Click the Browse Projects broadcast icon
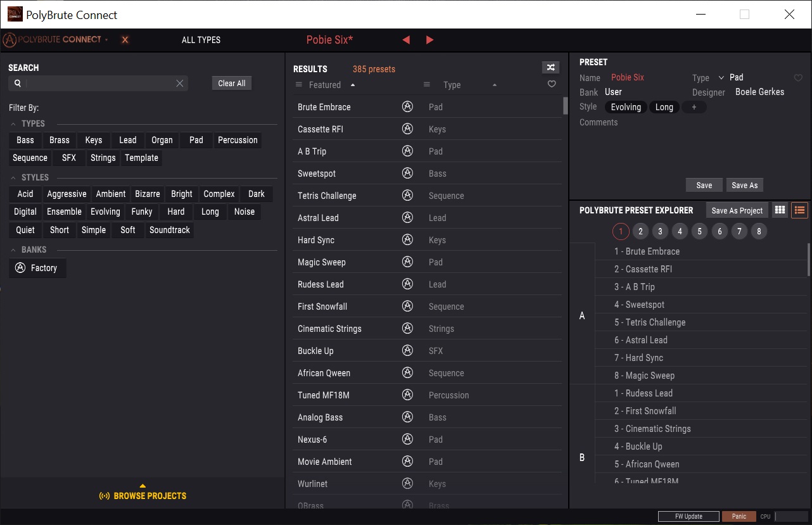Screen dimensions: 812x525 tap(104, 496)
